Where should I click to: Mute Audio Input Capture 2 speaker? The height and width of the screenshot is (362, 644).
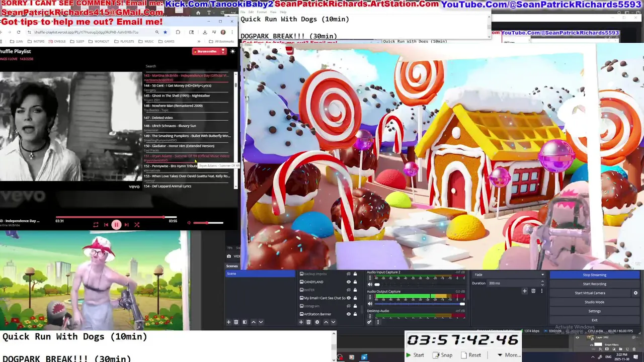click(x=370, y=285)
